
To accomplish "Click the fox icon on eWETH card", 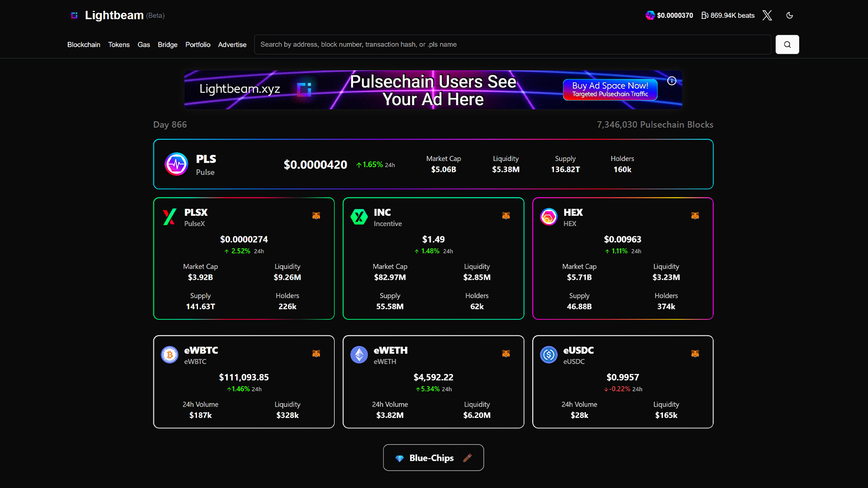I will [506, 354].
